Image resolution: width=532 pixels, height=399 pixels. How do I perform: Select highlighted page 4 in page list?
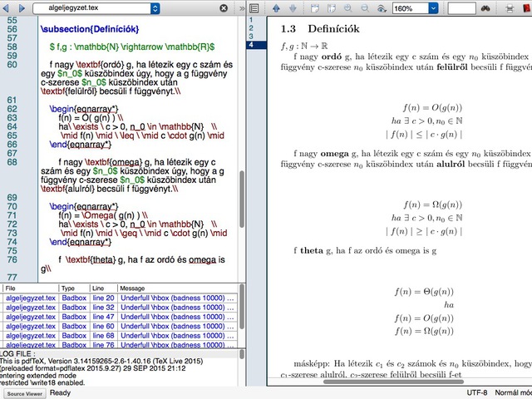[x=257, y=45]
